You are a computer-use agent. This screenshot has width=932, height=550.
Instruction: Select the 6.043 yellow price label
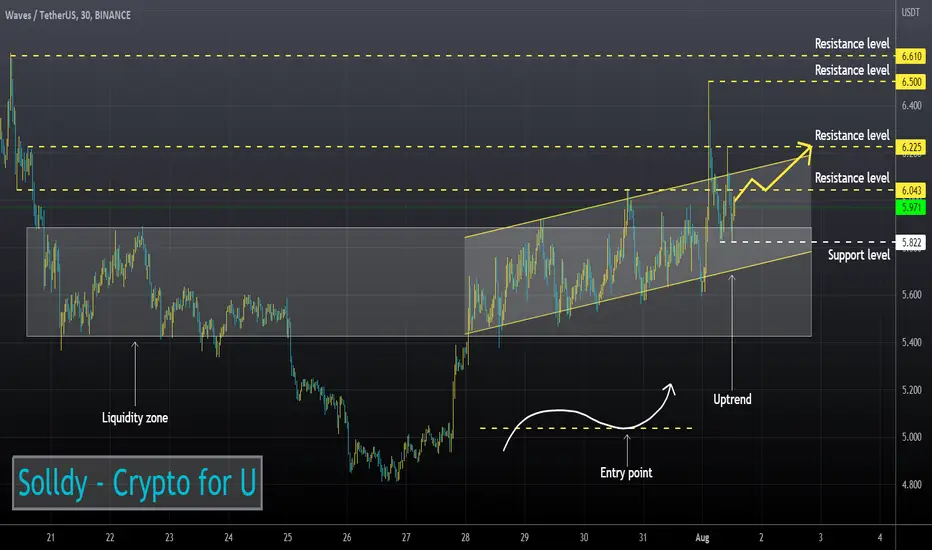[x=911, y=190]
